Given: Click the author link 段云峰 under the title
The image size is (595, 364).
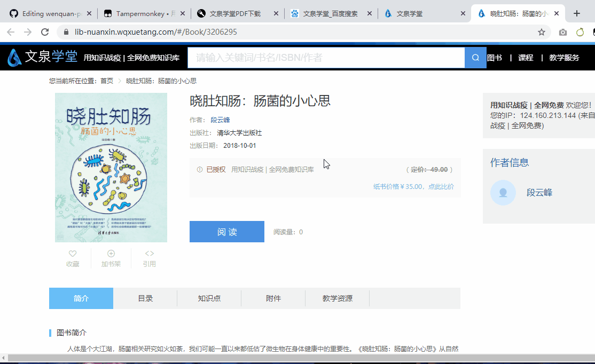Looking at the screenshot, I should (x=220, y=120).
